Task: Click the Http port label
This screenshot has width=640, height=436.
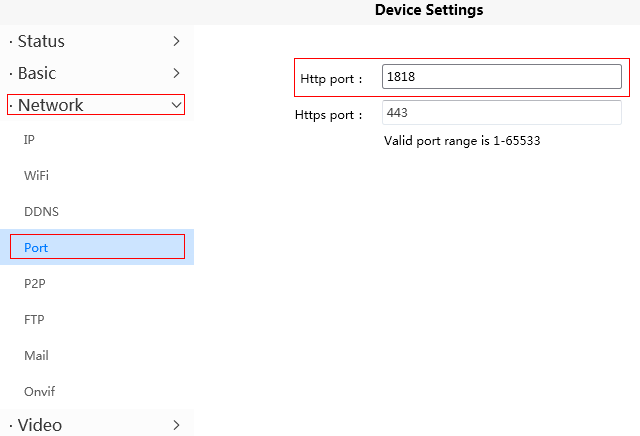Action: coord(331,78)
